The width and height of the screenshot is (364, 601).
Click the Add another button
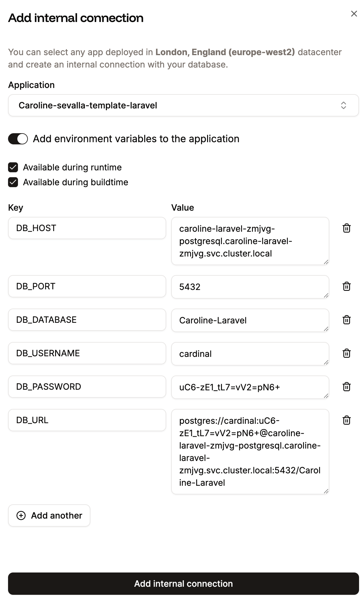point(49,515)
